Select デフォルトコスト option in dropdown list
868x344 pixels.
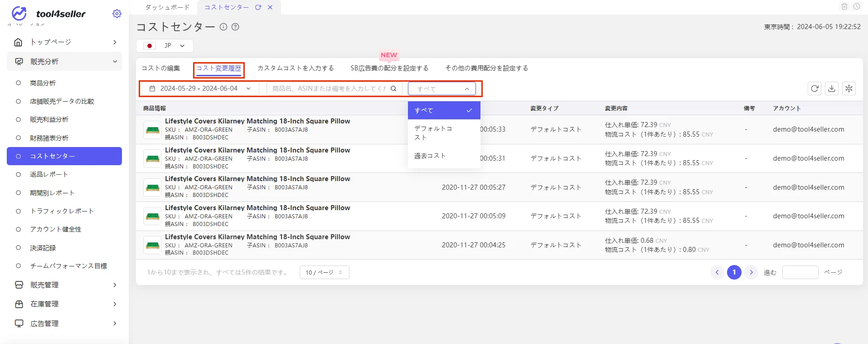444,133
